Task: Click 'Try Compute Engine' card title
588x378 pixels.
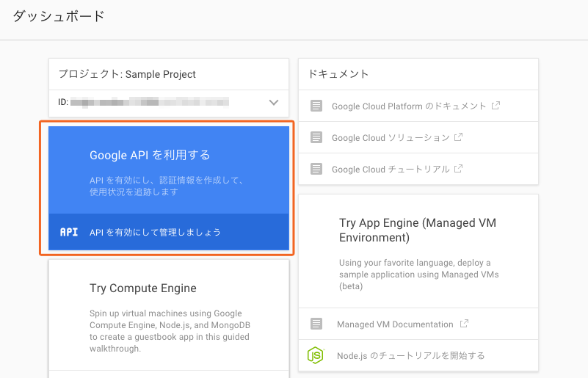Action: tap(143, 288)
